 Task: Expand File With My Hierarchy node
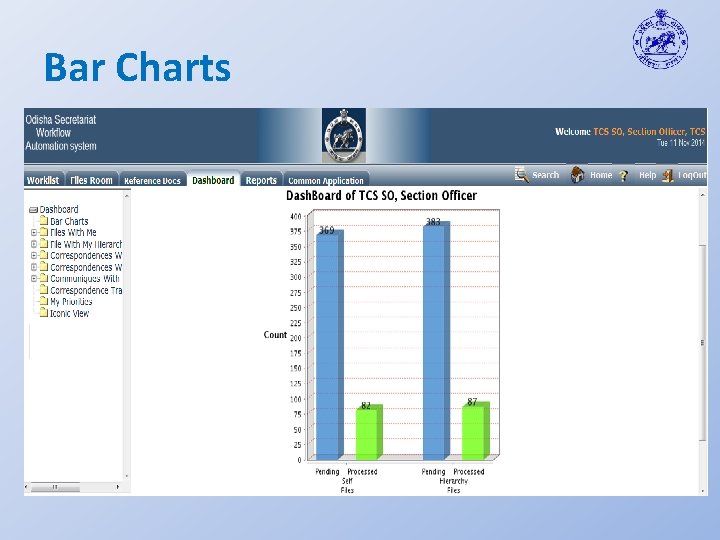point(34,244)
